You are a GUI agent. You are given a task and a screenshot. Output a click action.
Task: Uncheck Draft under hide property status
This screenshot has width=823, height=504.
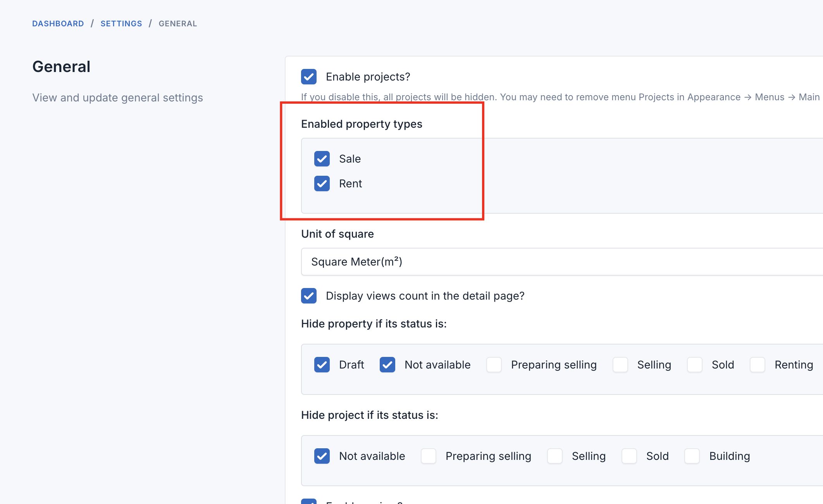tap(322, 365)
